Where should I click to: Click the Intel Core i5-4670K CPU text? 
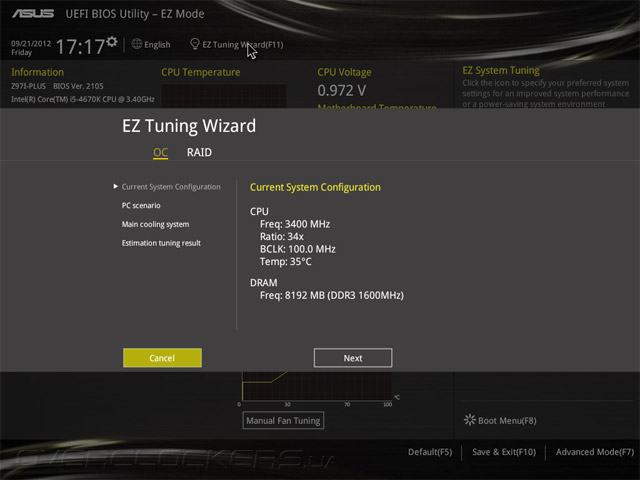click(x=83, y=99)
